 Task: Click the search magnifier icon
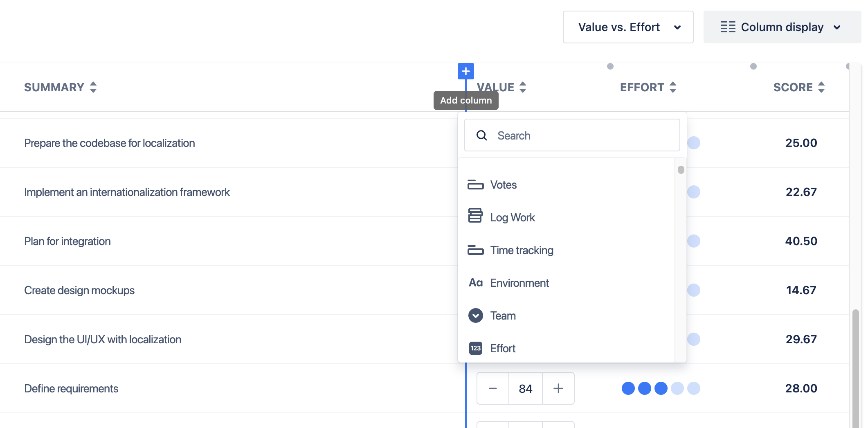click(x=482, y=135)
